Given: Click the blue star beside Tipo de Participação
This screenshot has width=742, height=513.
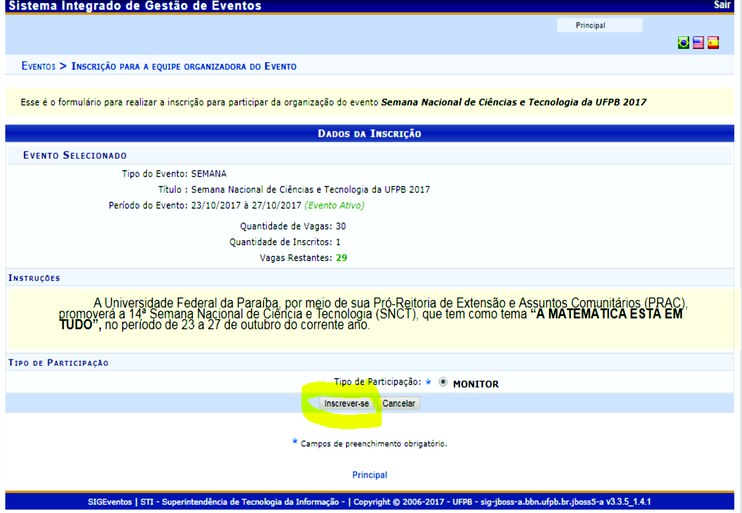Looking at the screenshot, I should click(x=428, y=382).
